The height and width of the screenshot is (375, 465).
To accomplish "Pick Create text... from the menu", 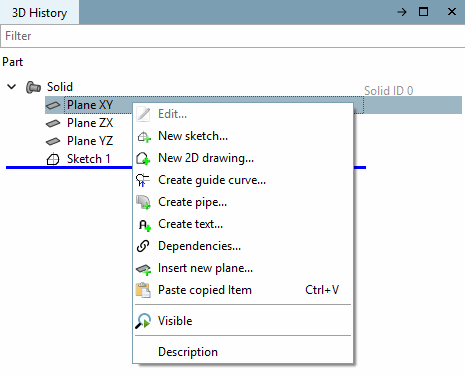I will click(243, 224).
